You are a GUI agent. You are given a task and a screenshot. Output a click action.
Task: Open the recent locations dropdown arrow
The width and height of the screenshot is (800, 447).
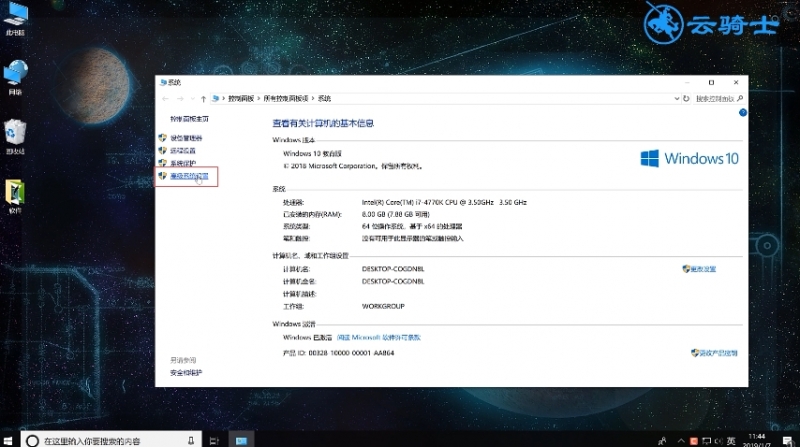click(192, 98)
